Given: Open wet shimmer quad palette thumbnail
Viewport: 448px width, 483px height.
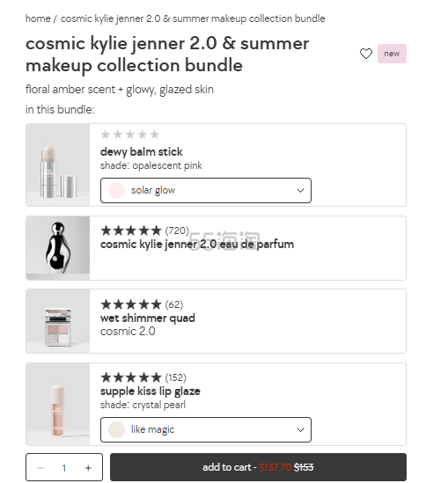Looking at the screenshot, I should [58, 321].
